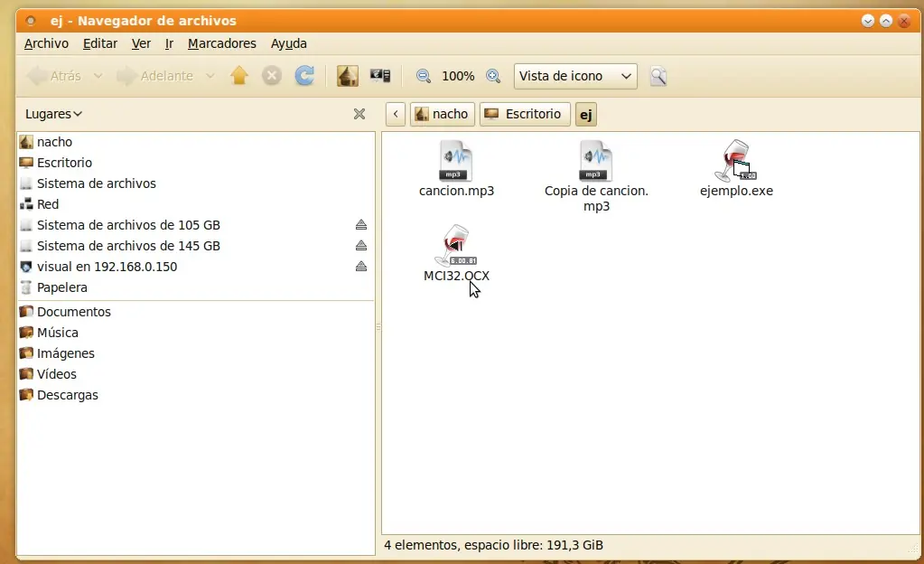This screenshot has height=564, width=924.
Task: Open Escritorio in the sidebar
Action: 196,162
